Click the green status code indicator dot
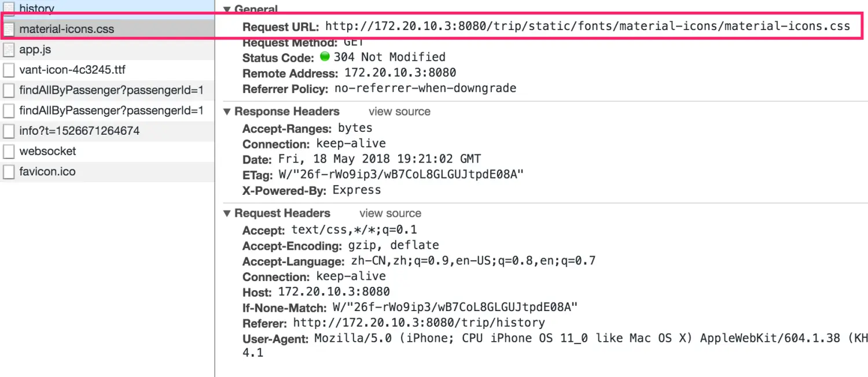This screenshot has width=868, height=377. tap(325, 57)
